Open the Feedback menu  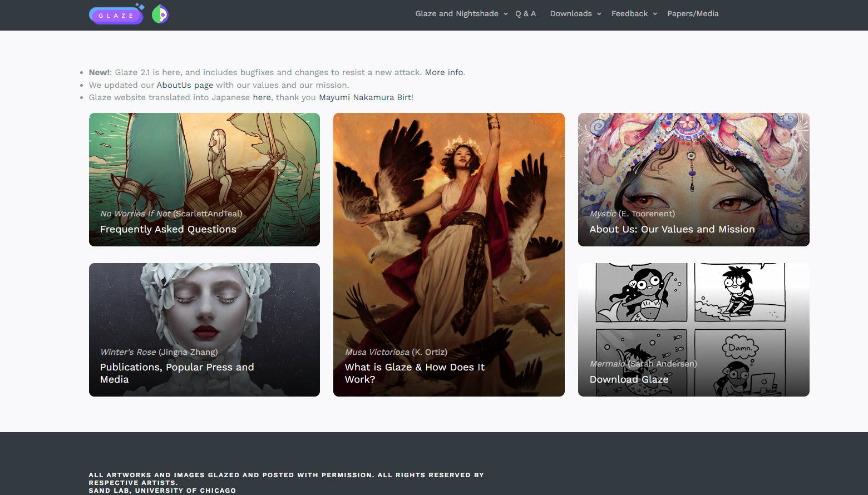629,13
